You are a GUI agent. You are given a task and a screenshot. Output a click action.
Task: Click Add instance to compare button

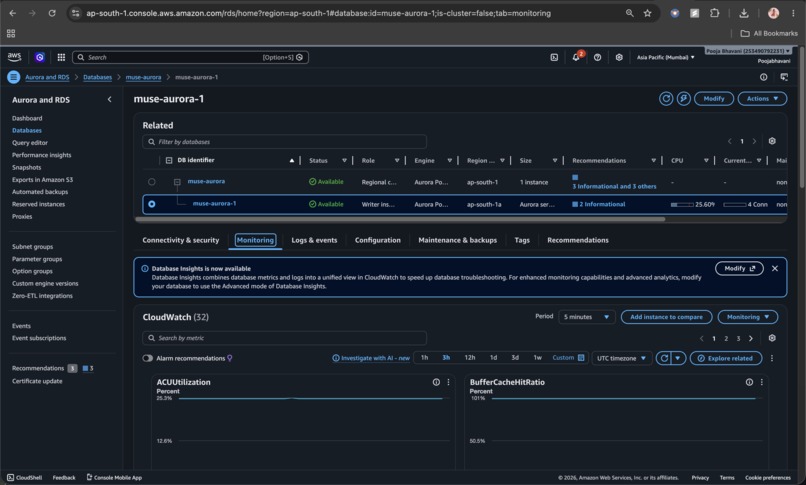point(666,317)
